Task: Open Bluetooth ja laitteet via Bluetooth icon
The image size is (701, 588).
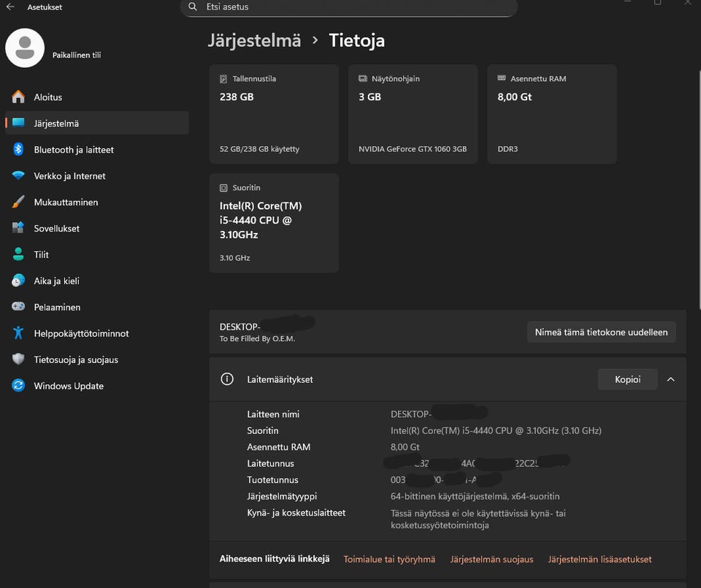Action: pos(19,150)
